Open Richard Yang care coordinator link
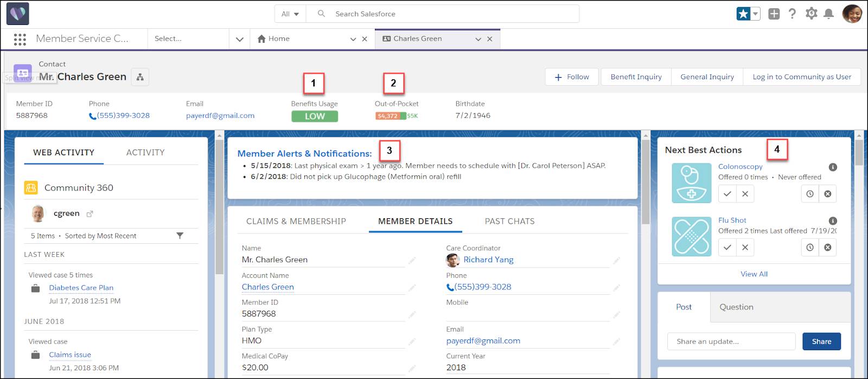This screenshot has width=868, height=379. [x=488, y=260]
